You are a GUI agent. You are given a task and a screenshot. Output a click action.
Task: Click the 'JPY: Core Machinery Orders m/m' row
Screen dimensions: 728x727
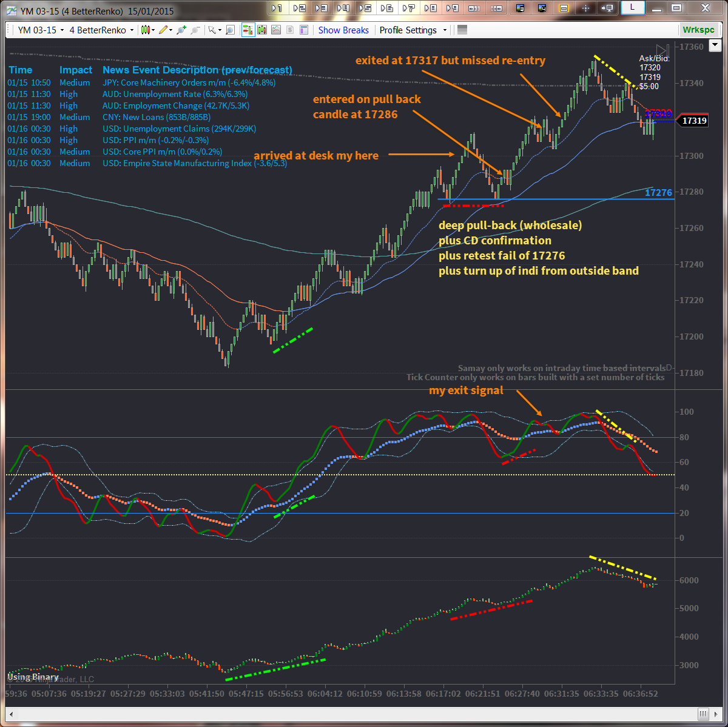(x=189, y=82)
